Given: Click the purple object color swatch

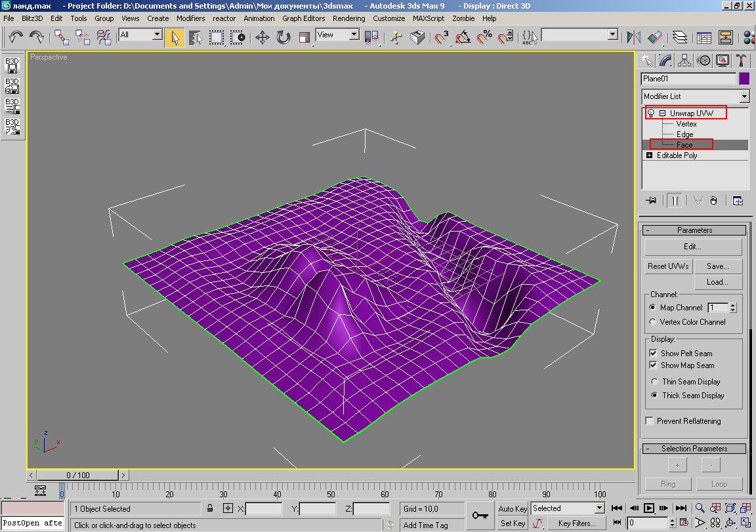Looking at the screenshot, I should click(744, 79).
